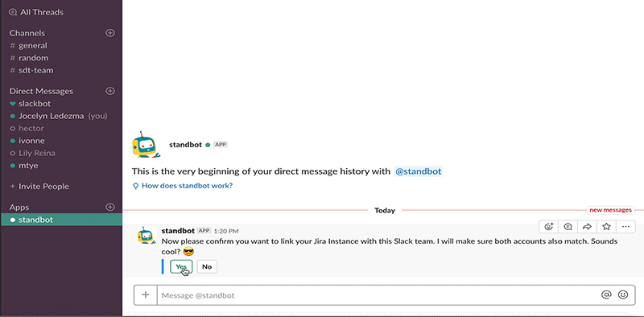The height and width of the screenshot is (317, 644).
Task: Star the standbot message
Action: pyautogui.click(x=606, y=226)
